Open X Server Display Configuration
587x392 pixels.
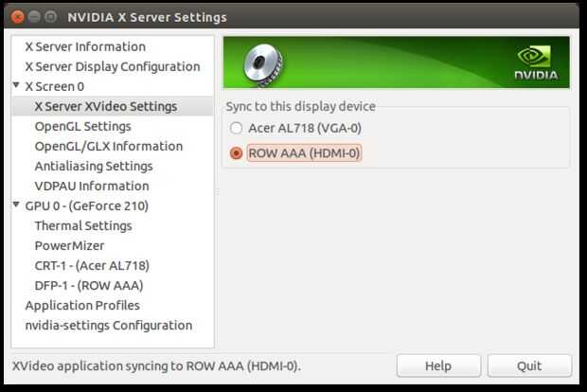point(112,66)
